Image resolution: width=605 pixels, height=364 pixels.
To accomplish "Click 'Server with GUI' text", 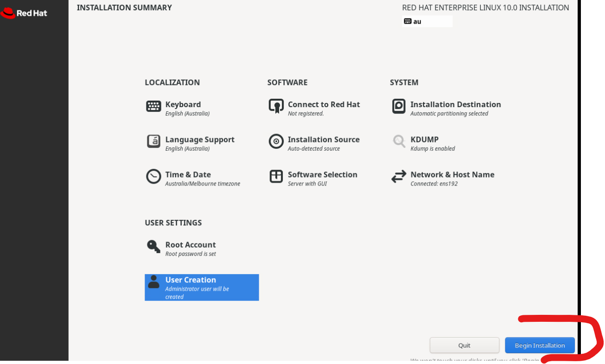I will (307, 184).
